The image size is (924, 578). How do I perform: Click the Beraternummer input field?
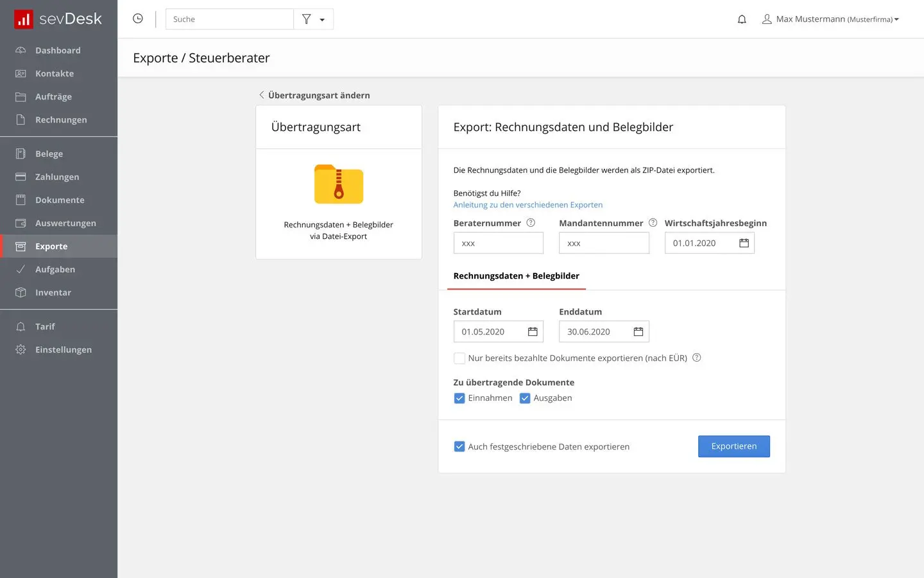(x=499, y=243)
